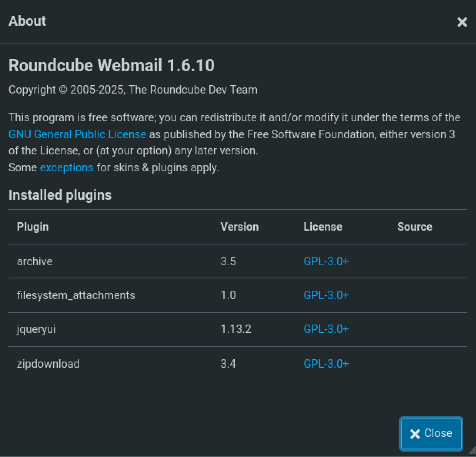
Task: Click the Source column header
Action: [x=414, y=227]
